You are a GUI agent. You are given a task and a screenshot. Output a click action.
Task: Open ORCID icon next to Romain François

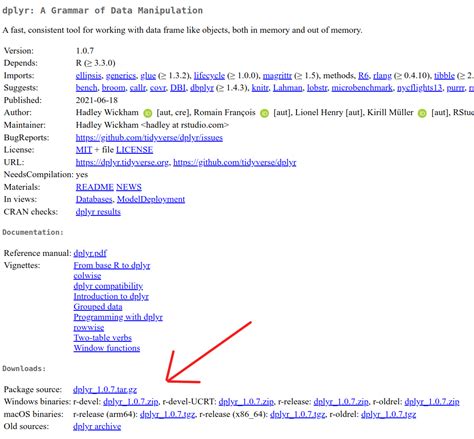[264, 113]
